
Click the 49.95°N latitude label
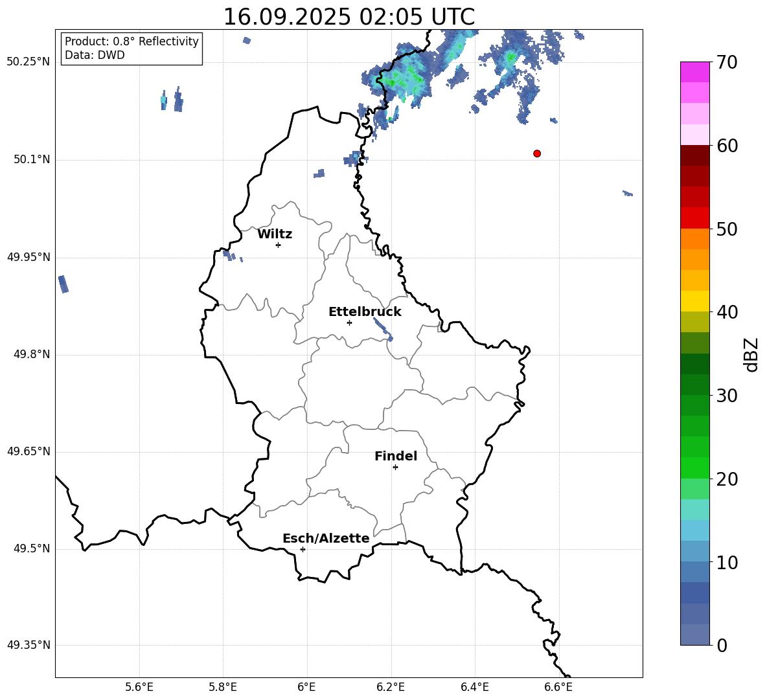(29, 257)
